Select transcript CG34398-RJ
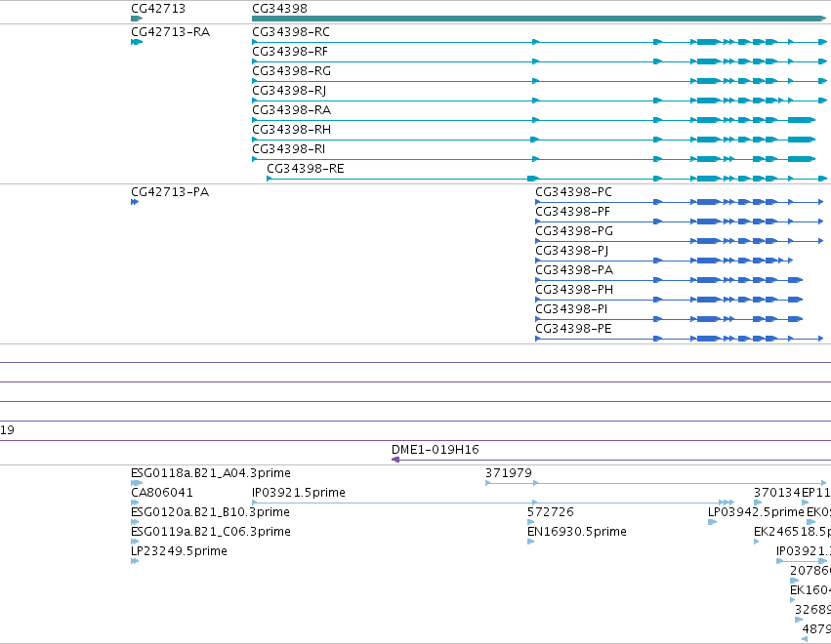The height and width of the screenshot is (644, 831). (289, 91)
